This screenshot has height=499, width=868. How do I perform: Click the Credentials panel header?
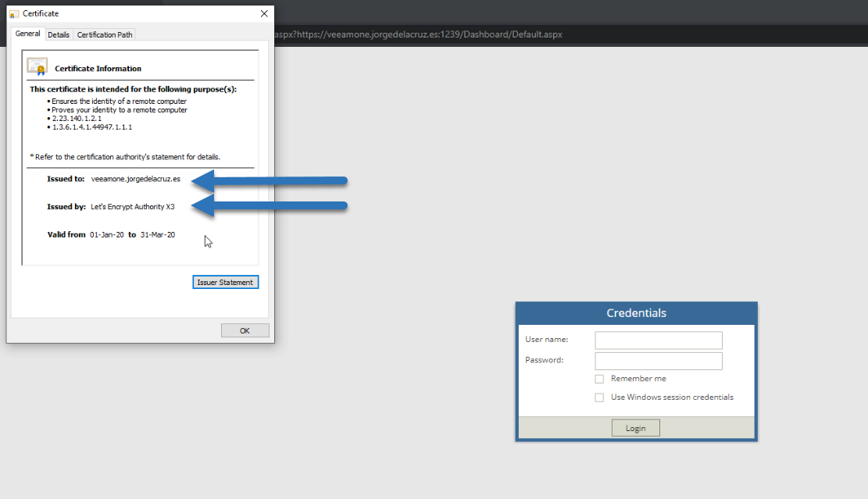(x=637, y=313)
